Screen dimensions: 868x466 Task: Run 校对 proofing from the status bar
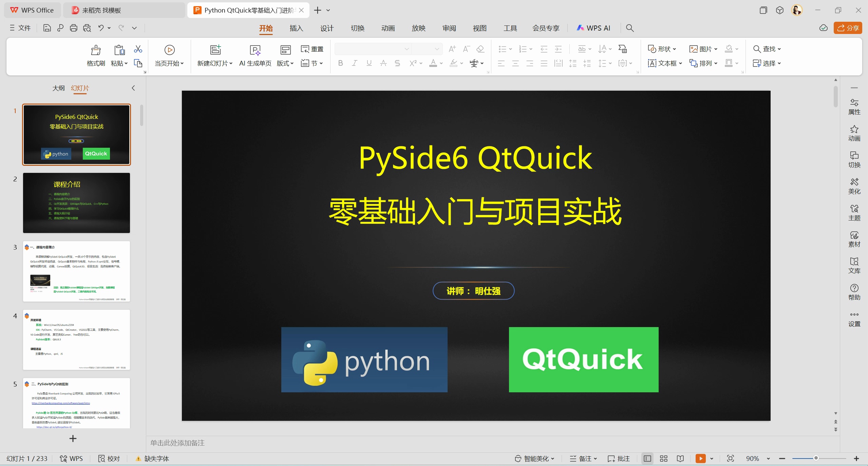[108, 458]
